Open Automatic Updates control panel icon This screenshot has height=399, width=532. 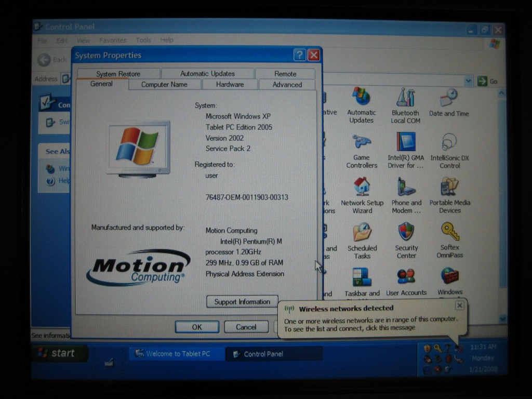tap(361, 105)
